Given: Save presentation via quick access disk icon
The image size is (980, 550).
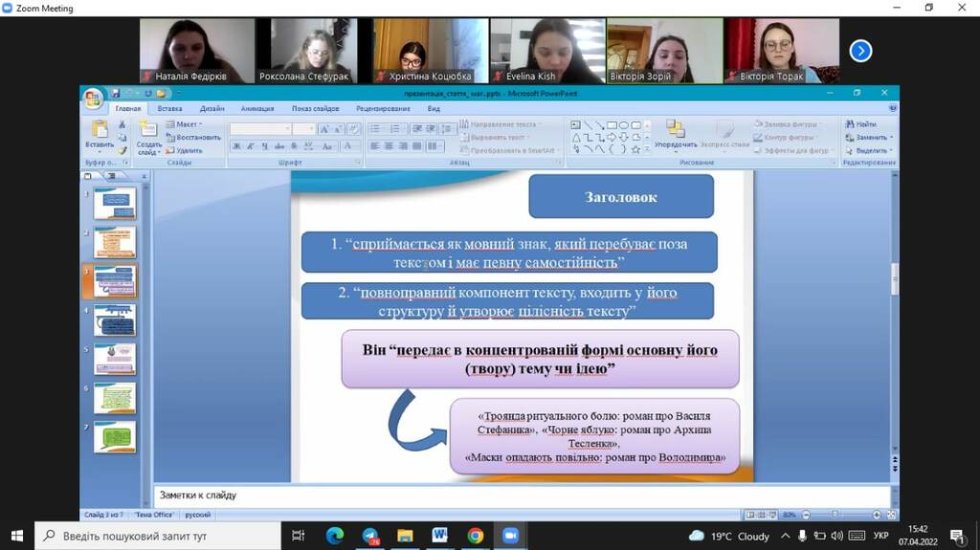Looking at the screenshot, I should tap(116, 93).
